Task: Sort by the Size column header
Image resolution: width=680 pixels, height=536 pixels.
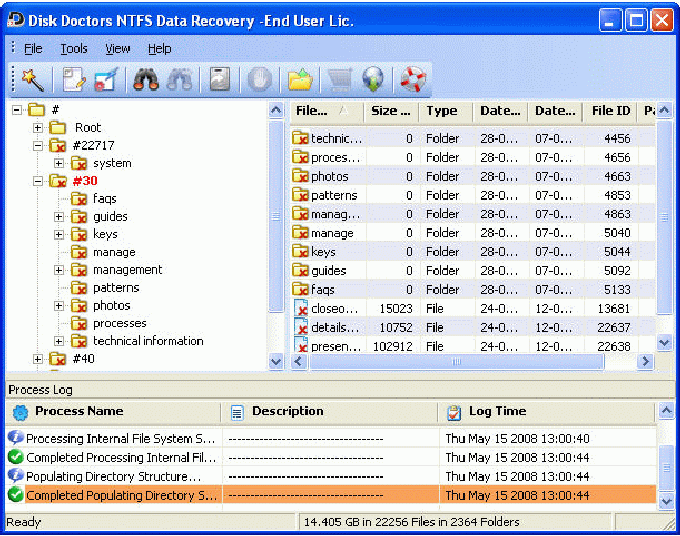Action: pyautogui.click(x=392, y=111)
